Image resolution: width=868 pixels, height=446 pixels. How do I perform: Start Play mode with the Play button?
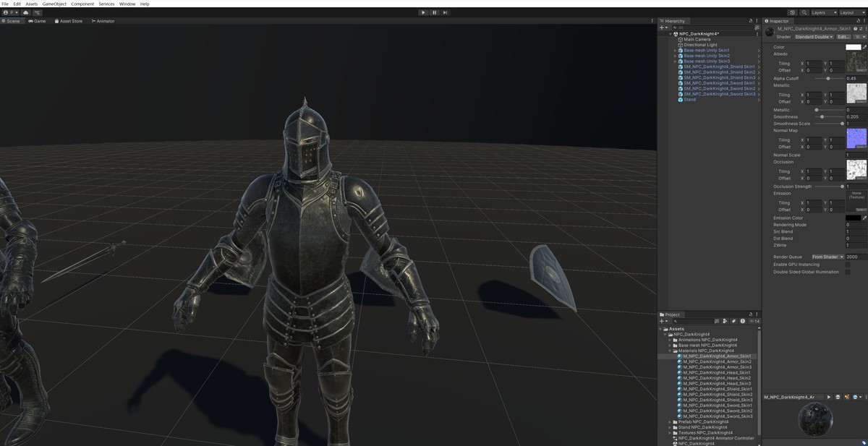423,12
